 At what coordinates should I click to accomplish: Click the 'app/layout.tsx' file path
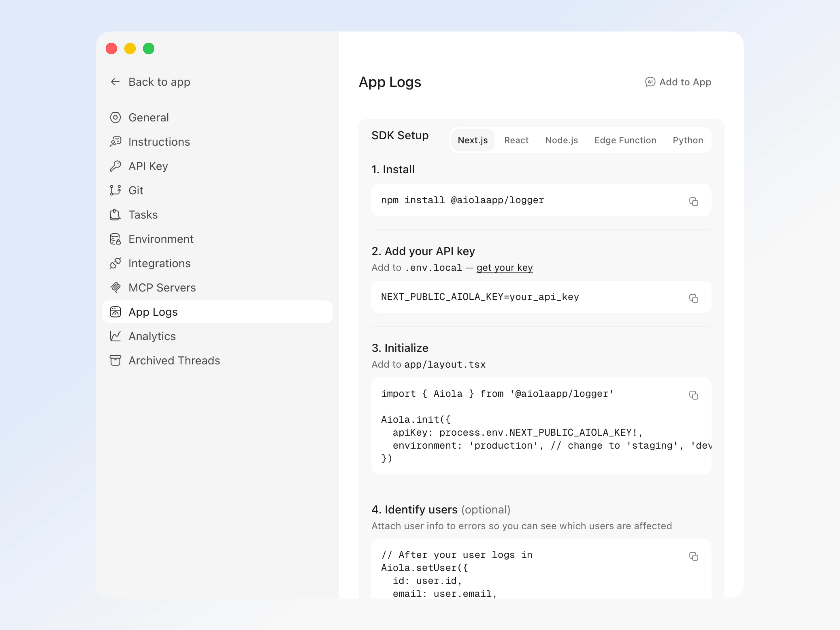click(445, 365)
